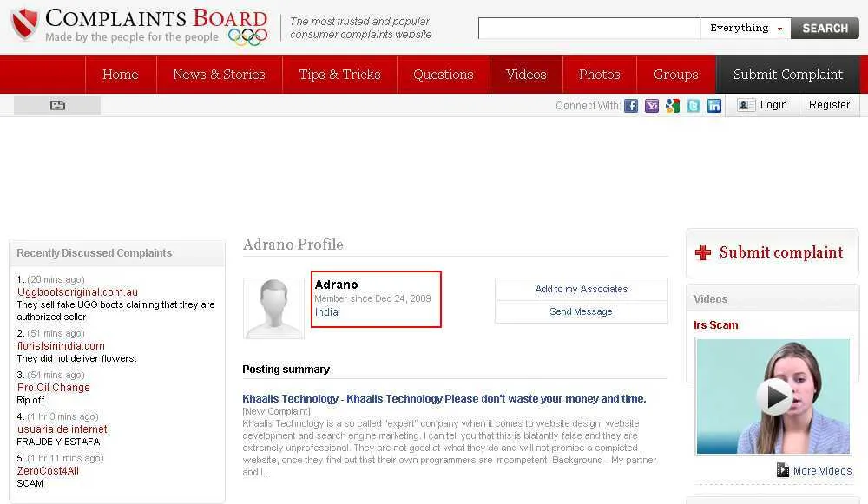Open the Questions tab
The image size is (868, 504).
(x=444, y=74)
